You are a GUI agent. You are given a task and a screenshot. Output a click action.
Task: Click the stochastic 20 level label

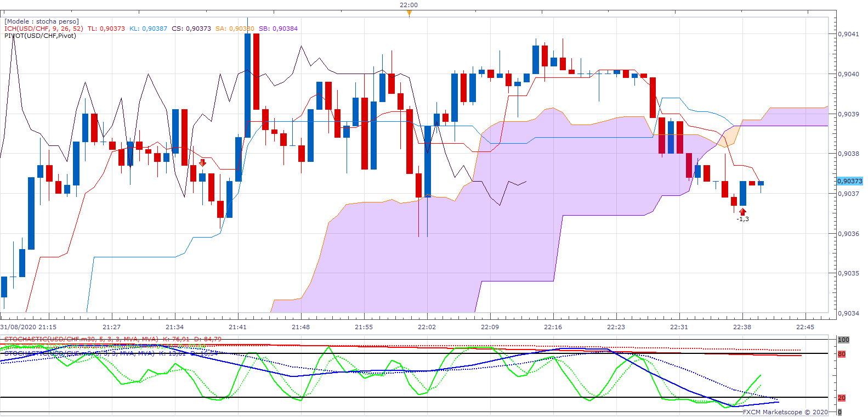842,398
